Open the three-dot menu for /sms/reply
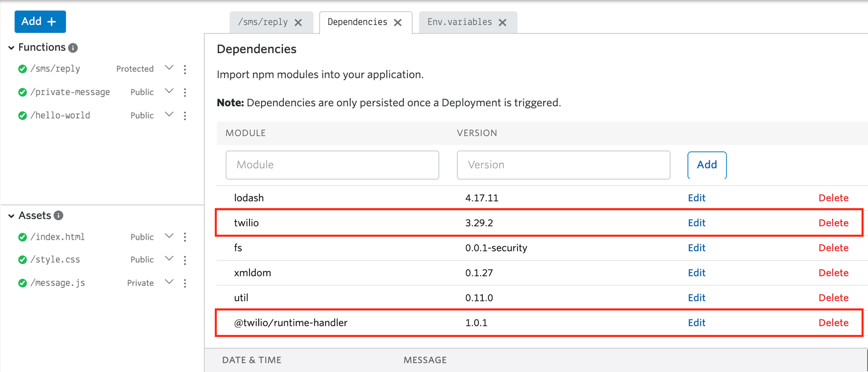The image size is (868, 372). [x=185, y=69]
